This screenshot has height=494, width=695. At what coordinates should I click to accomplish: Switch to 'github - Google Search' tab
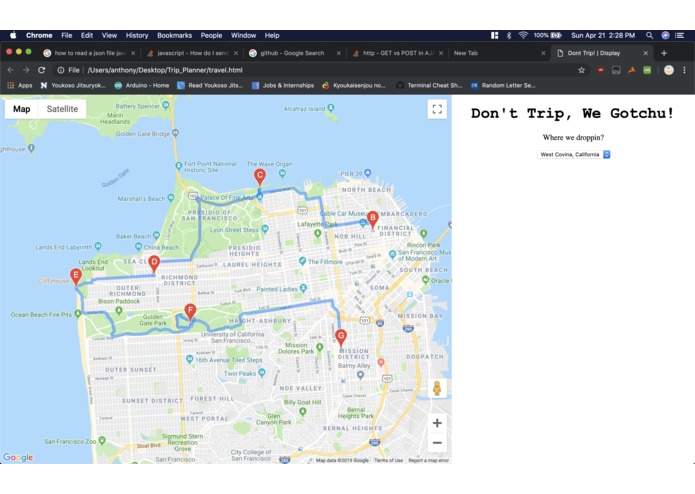(x=293, y=53)
